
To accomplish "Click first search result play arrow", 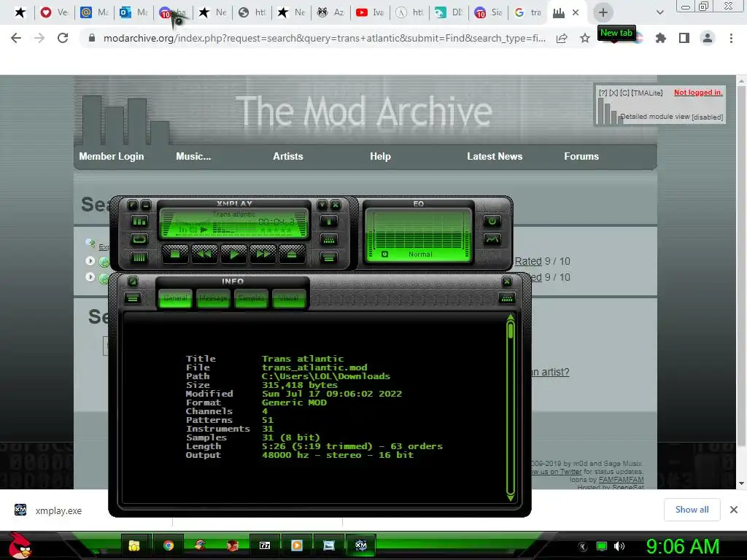I will (x=90, y=261).
